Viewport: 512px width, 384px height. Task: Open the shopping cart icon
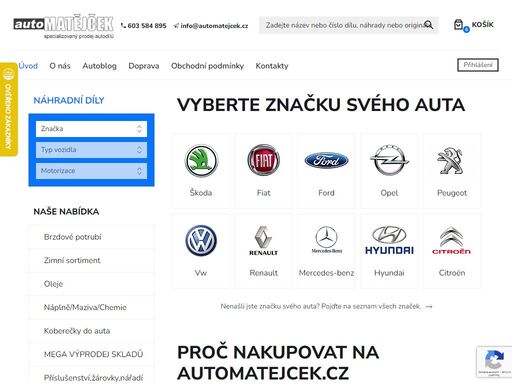tap(459, 25)
